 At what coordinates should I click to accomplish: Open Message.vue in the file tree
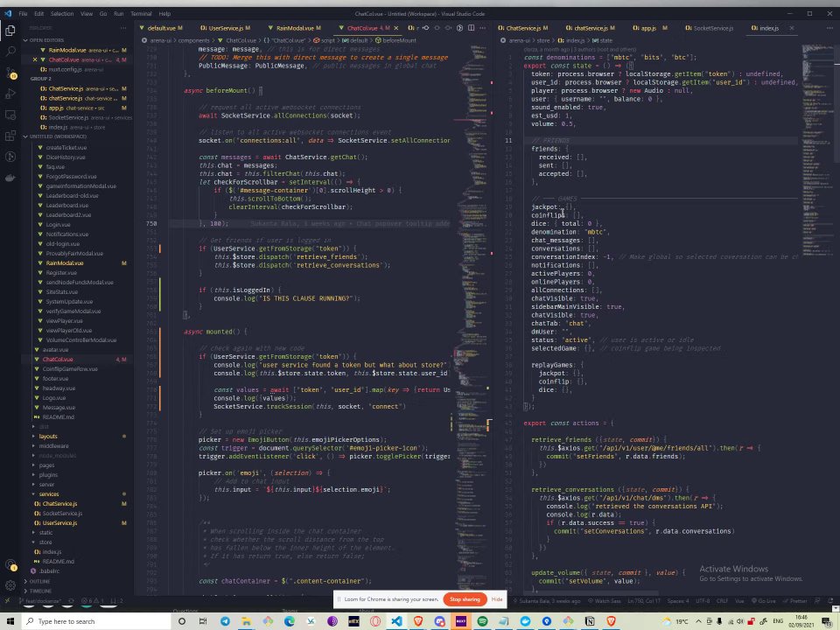(x=59, y=408)
